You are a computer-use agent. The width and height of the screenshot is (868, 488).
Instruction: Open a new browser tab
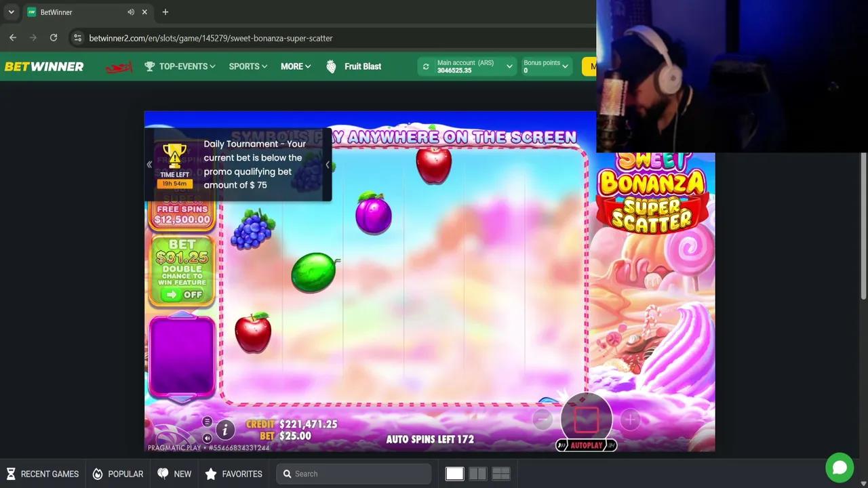tap(165, 12)
